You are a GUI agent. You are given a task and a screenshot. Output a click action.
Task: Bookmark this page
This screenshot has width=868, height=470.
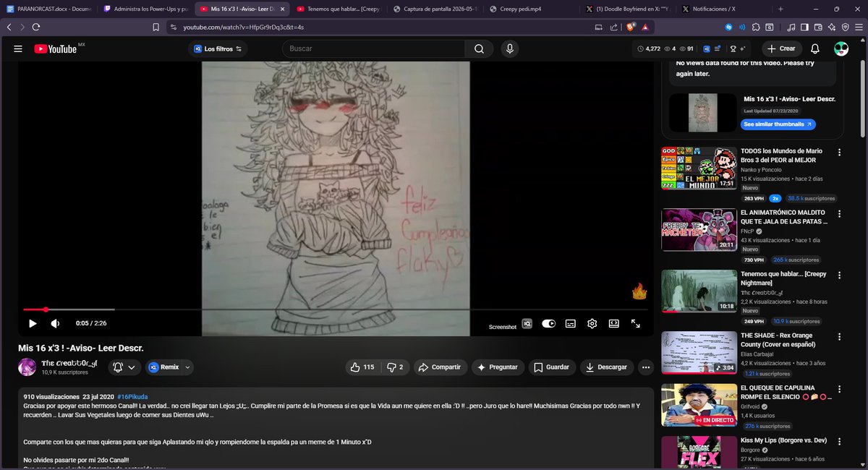pos(156,27)
